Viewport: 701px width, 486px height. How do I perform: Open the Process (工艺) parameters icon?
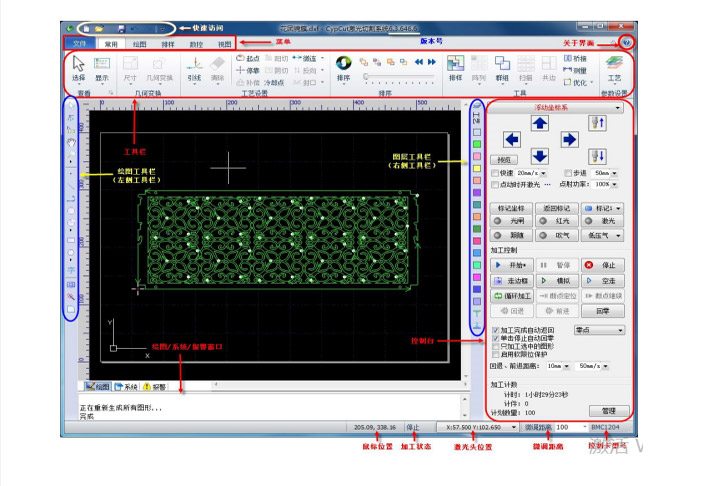[x=614, y=68]
